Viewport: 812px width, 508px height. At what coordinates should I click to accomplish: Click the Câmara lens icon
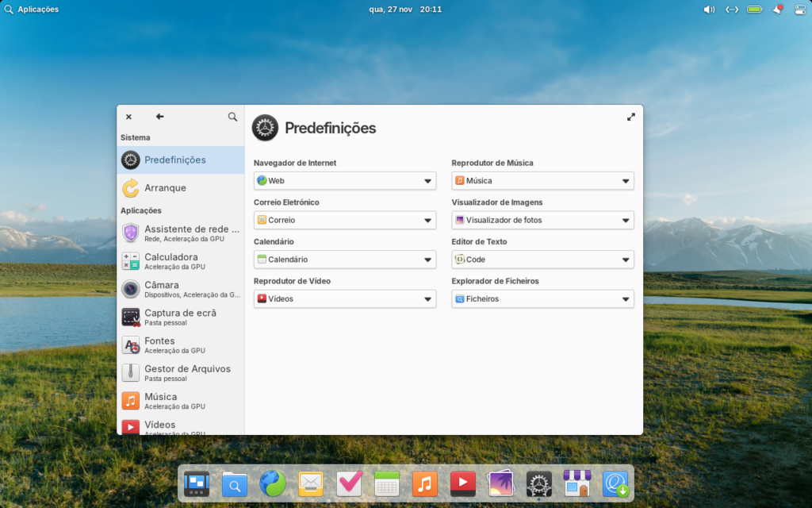[x=131, y=289]
